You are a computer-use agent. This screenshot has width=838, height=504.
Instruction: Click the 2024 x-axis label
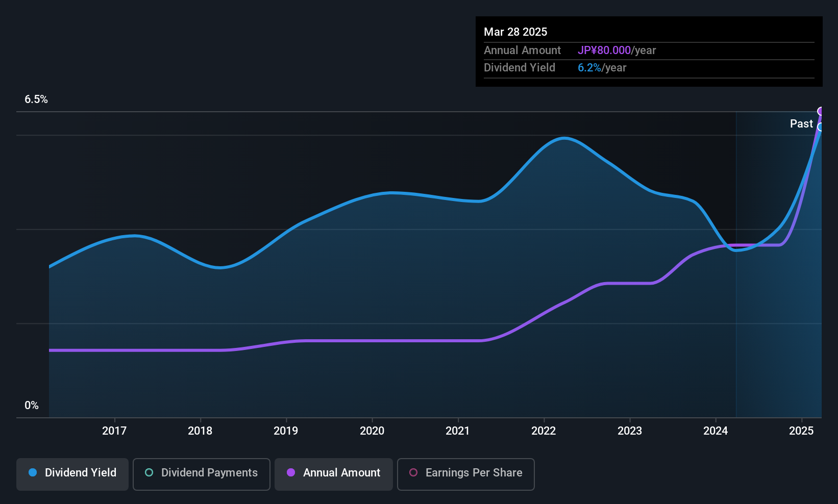[716, 431]
